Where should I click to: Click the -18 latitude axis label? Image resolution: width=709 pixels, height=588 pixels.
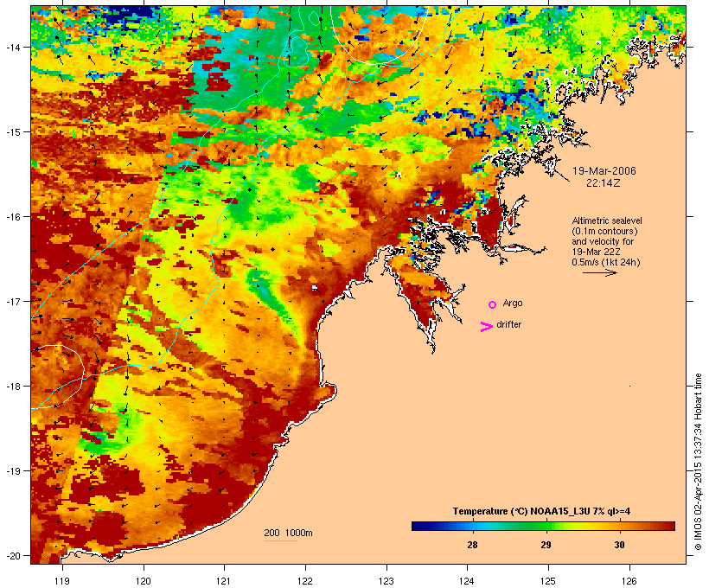[x=12, y=386]
